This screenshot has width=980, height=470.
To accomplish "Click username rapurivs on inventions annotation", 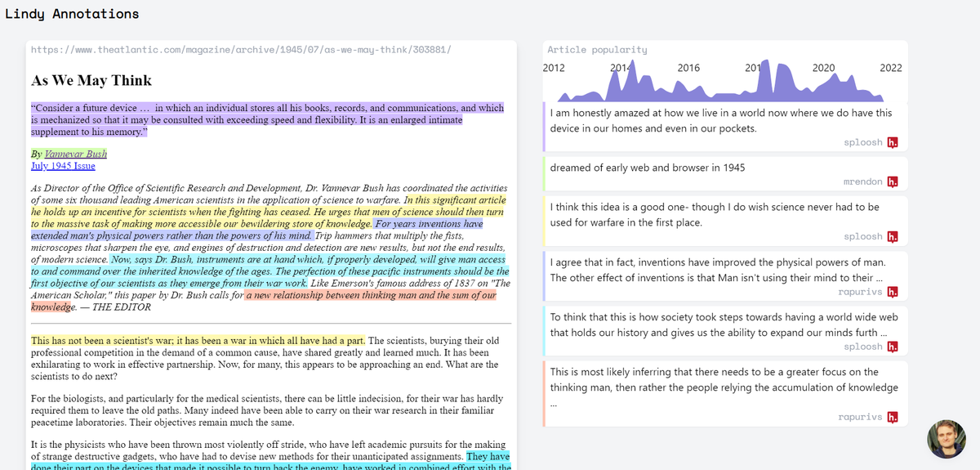I will point(860,292).
